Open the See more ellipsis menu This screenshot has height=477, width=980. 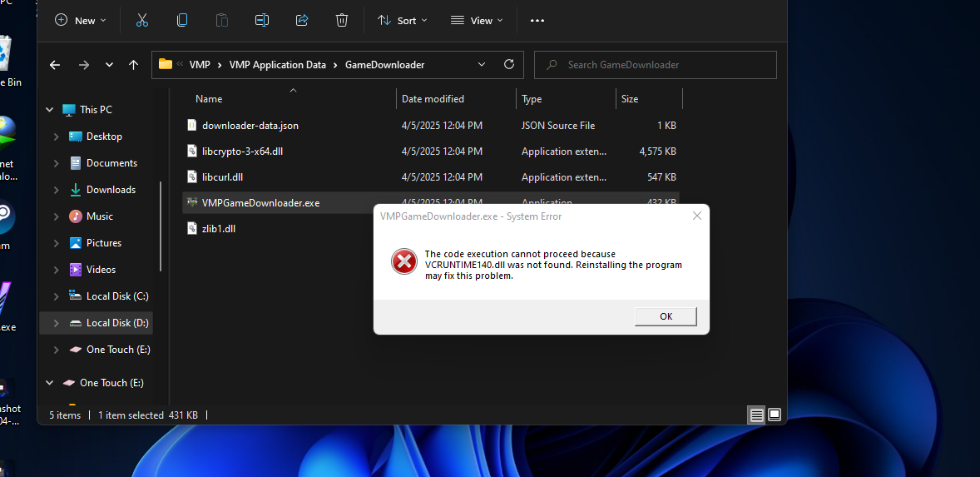pyautogui.click(x=537, y=20)
